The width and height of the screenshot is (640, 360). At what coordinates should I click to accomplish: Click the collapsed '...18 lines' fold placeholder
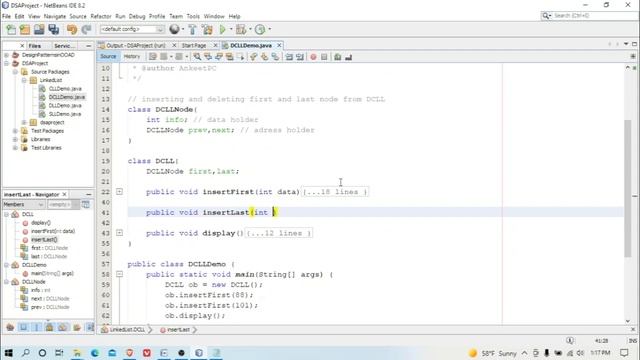tap(335, 191)
